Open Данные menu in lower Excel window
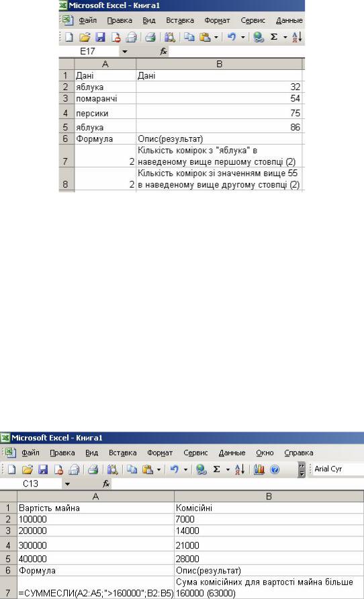 point(232,452)
